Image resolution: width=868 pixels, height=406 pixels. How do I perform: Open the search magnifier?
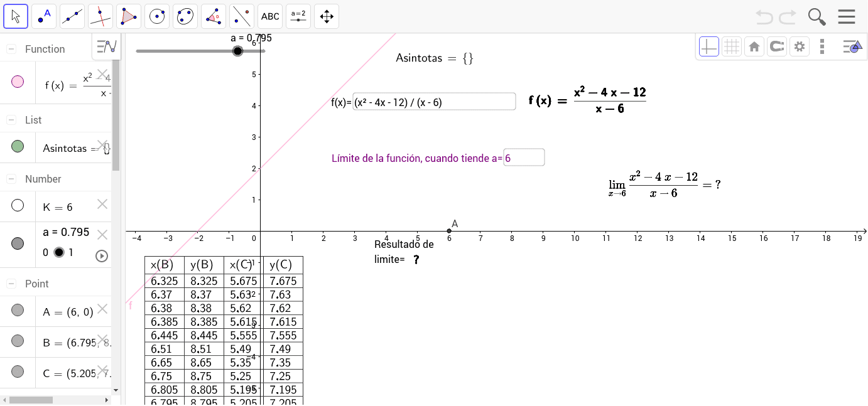816,16
